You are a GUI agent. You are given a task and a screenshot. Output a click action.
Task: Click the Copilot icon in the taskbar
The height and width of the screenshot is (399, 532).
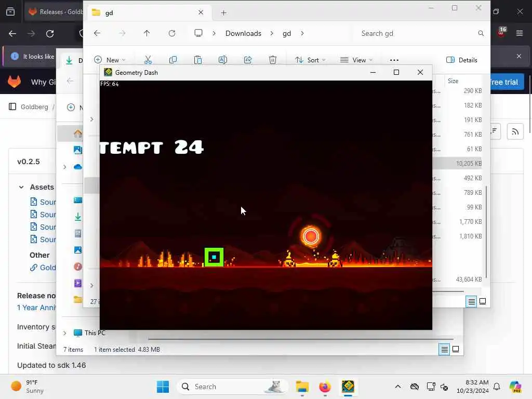click(515, 387)
